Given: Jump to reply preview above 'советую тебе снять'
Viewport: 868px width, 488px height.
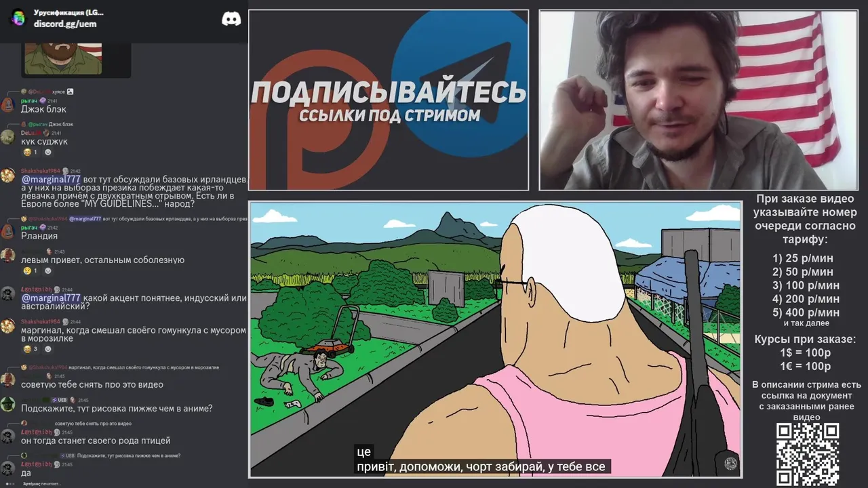Looking at the screenshot, I should pos(120,367).
